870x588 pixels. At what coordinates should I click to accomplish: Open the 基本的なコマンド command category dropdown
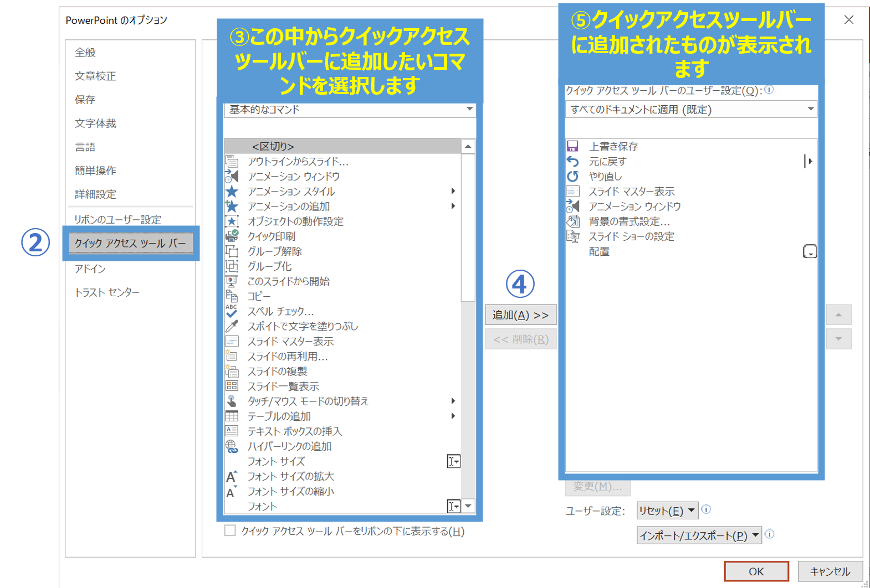(x=350, y=110)
